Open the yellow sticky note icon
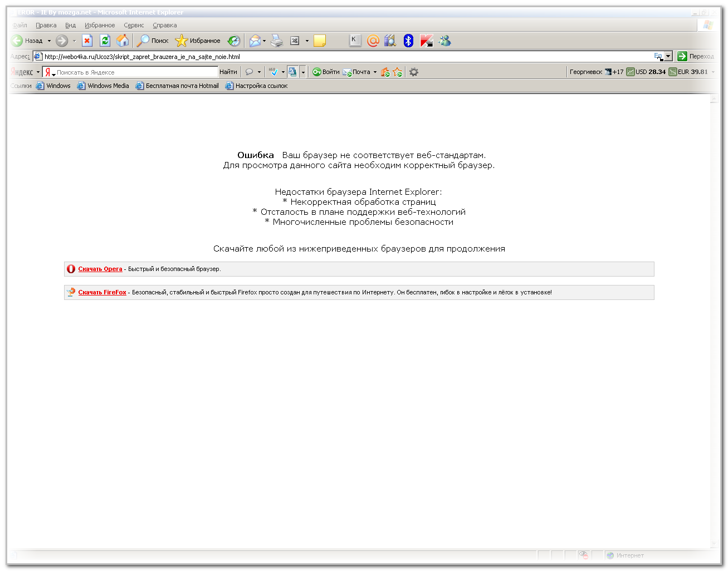728x571 pixels. pyautogui.click(x=320, y=41)
